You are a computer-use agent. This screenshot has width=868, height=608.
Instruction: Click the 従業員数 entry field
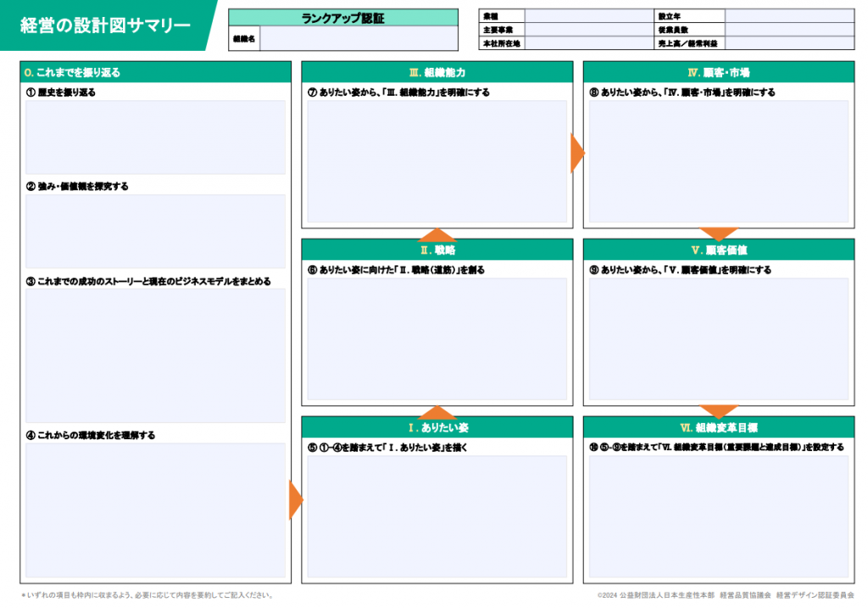788,30
